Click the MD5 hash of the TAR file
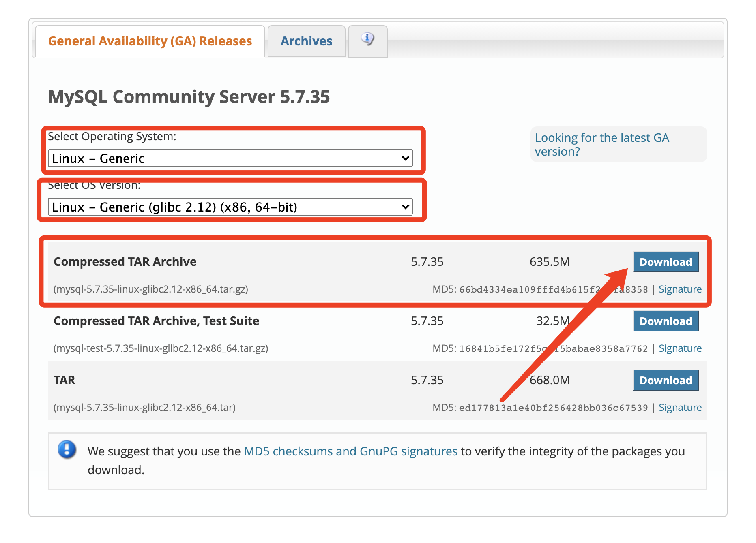This screenshot has width=756, height=543. [x=553, y=408]
